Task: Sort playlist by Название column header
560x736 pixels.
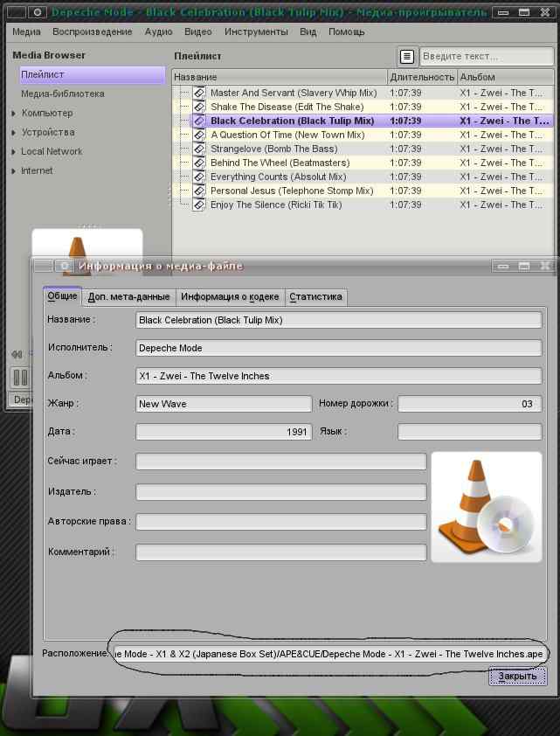Action: pyautogui.click(x=280, y=77)
